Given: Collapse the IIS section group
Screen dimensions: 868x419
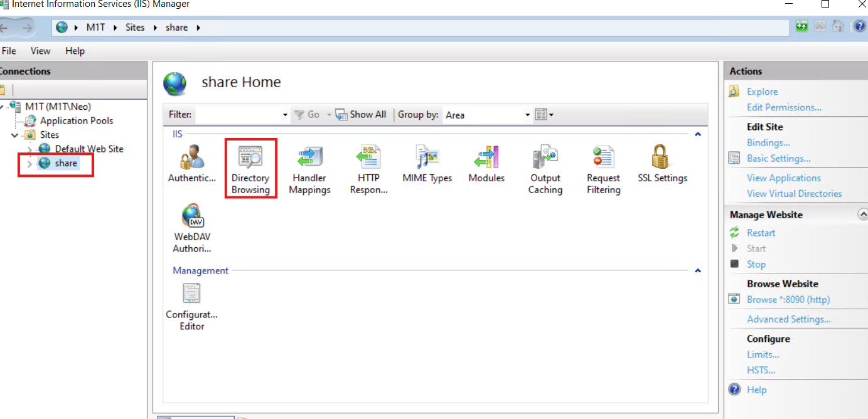Looking at the screenshot, I should (x=697, y=134).
